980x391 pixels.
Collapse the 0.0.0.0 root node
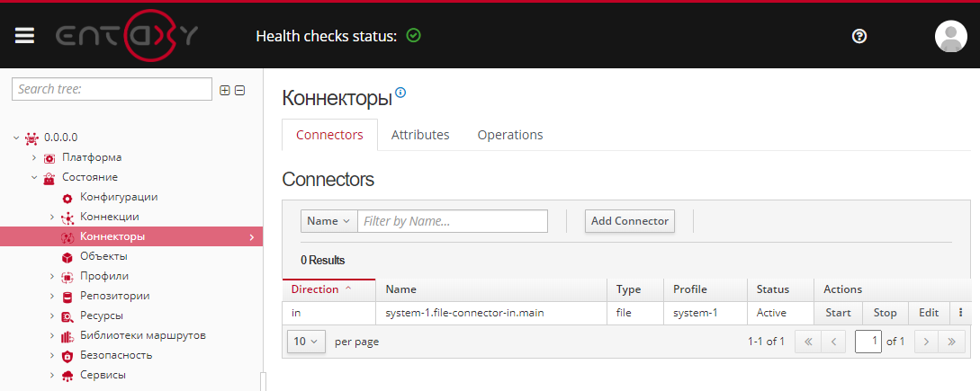(x=16, y=138)
